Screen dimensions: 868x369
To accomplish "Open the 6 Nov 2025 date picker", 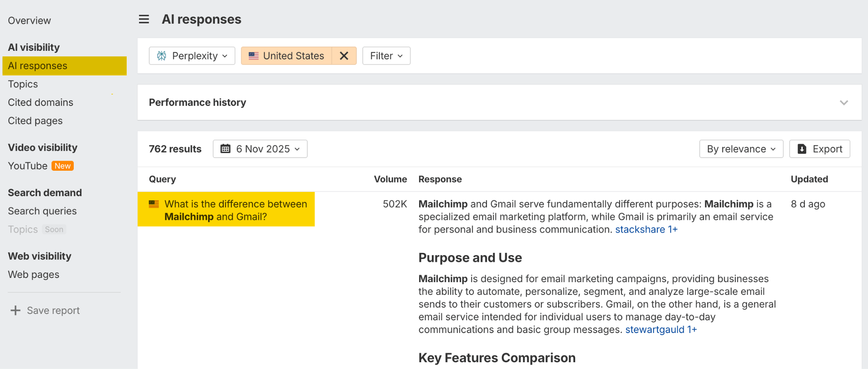I will point(260,149).
